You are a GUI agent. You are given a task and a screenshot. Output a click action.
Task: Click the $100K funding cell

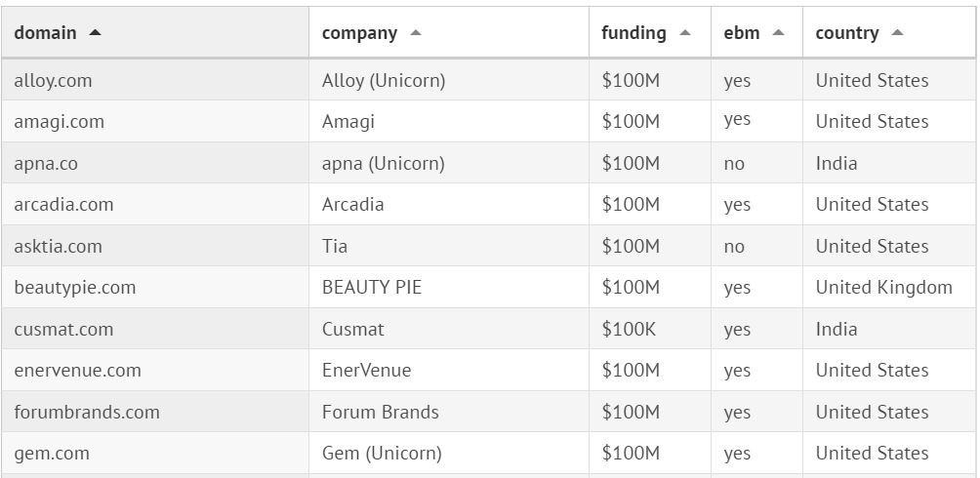630,330
